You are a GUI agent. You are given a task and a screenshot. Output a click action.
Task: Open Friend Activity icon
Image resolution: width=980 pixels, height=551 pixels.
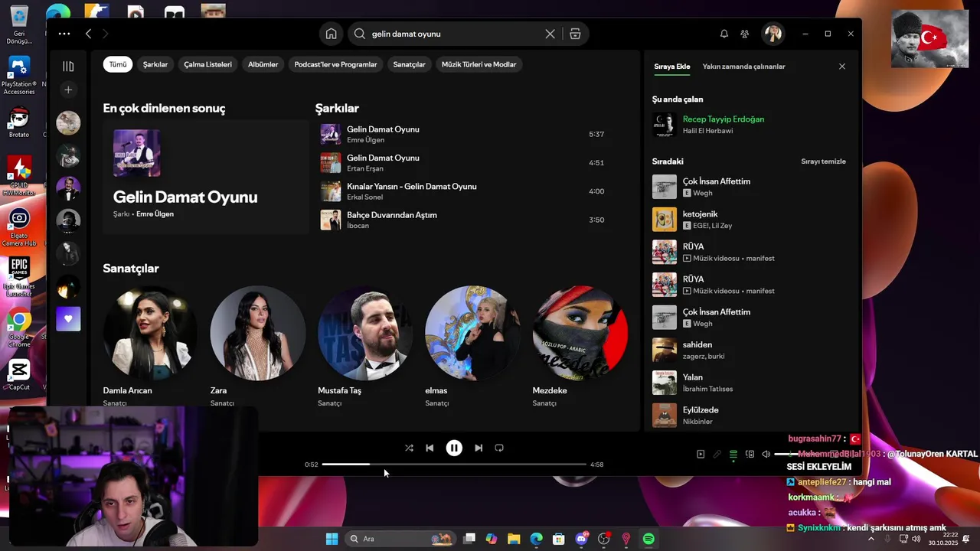(744, 34)
